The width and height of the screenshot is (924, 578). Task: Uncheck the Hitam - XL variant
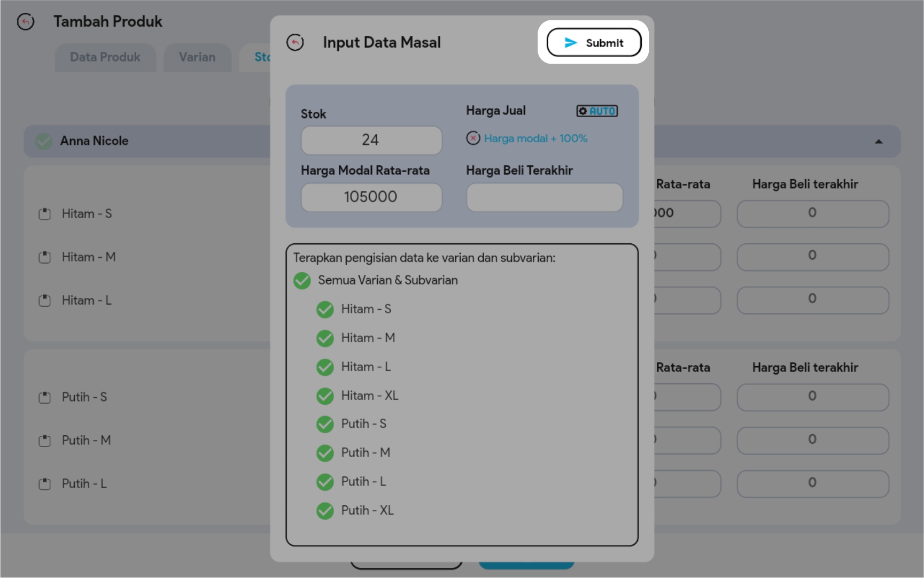[325, 396]
